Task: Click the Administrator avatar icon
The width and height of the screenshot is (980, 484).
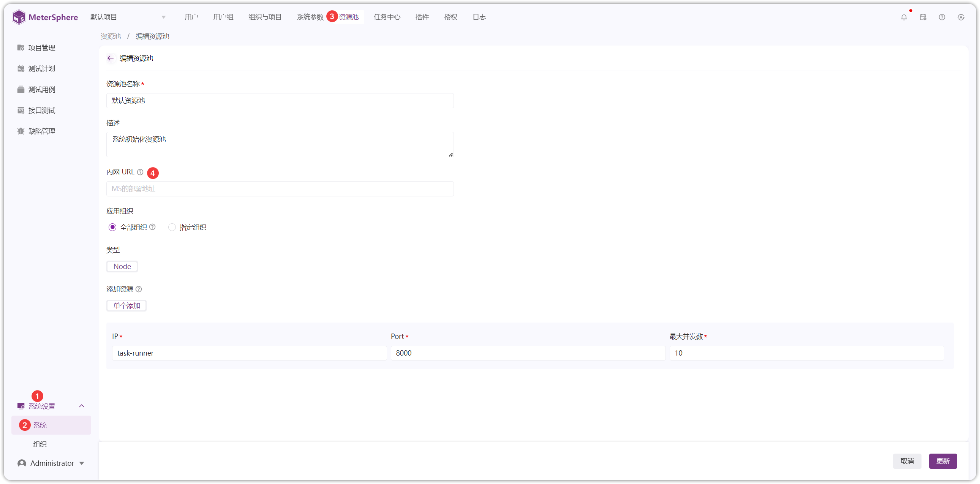Action: click(x=22, y=463)
